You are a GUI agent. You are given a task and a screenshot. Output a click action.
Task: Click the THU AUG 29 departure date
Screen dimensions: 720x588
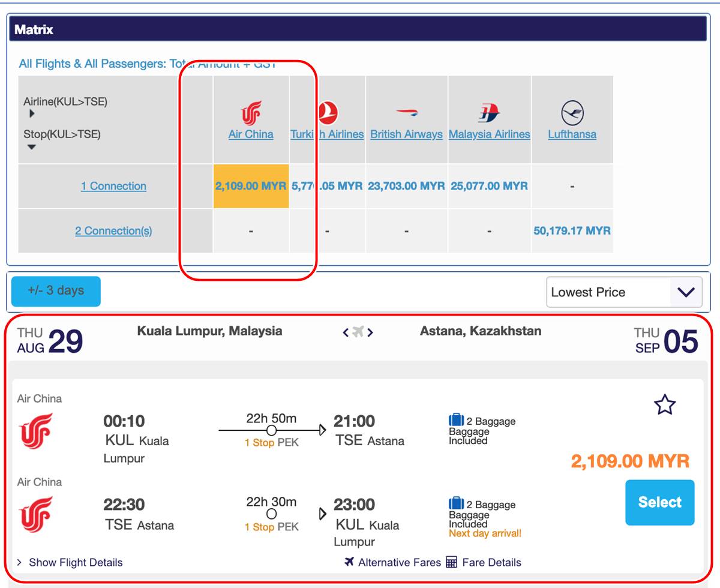pyautogui.click(x=50, y=341)
